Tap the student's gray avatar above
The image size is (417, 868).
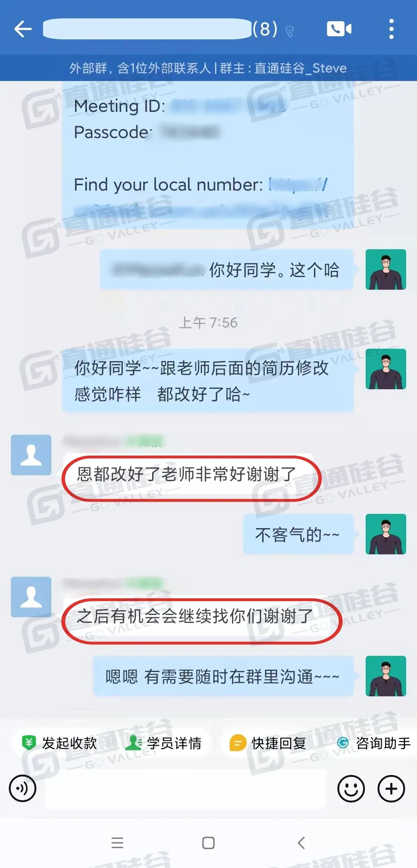31,455
